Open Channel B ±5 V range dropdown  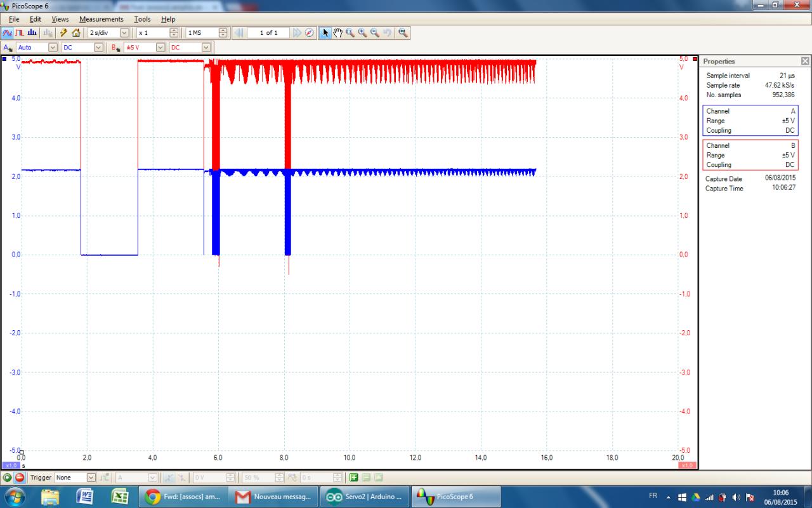[160, 48]
